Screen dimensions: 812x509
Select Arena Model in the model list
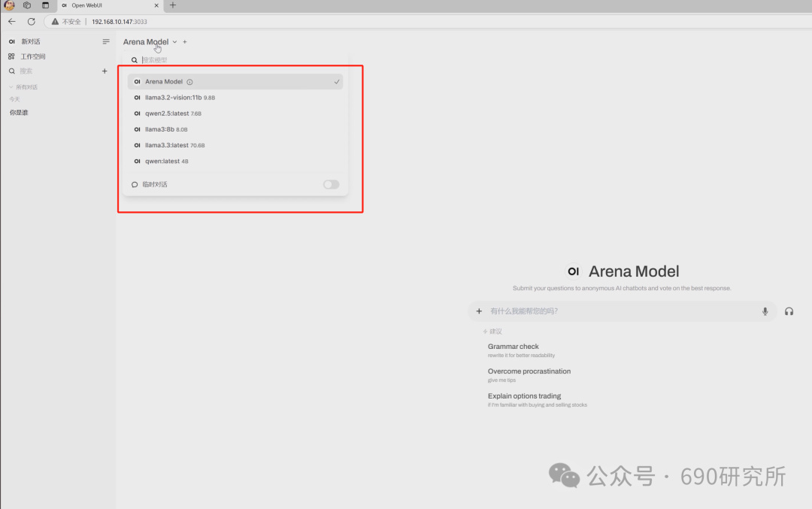(x=235, y=81)
